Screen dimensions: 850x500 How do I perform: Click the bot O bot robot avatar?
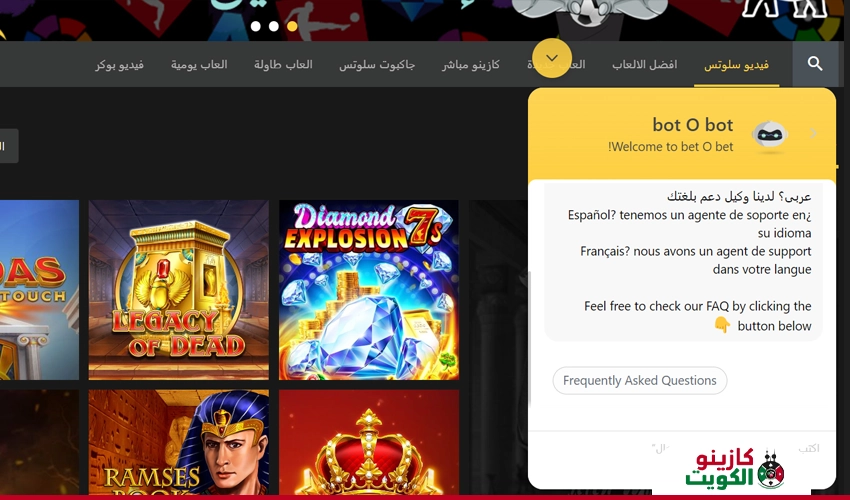click(769, 134)
